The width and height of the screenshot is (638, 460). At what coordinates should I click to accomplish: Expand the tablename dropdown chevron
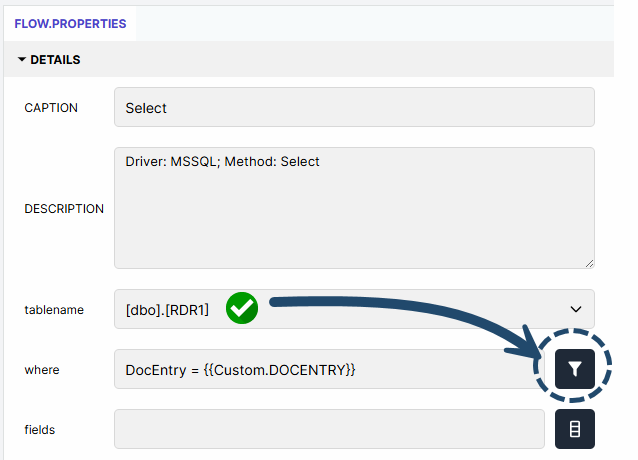[x=576, y=309]
